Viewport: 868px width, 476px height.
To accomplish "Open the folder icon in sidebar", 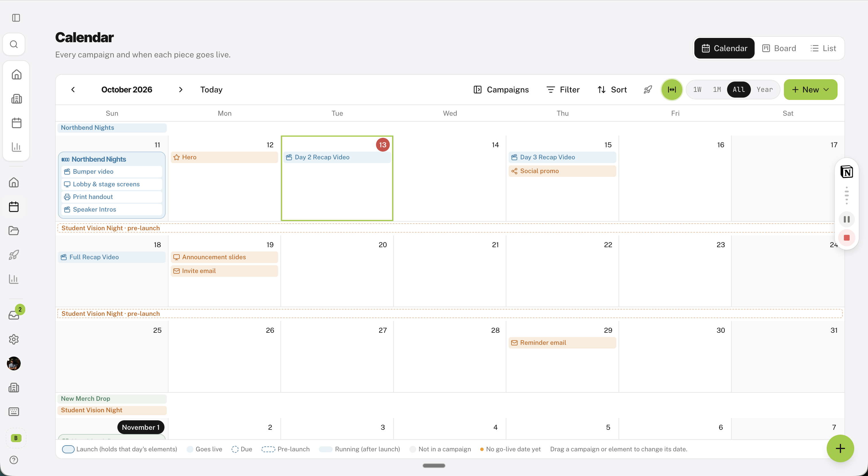I will point(14,231).
